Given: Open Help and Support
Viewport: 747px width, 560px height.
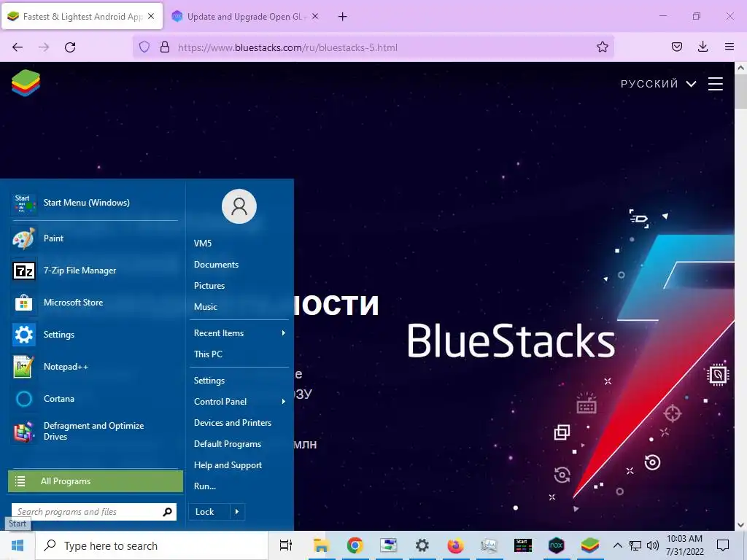Looking at the screenshot, I should [x=228, y=464].
